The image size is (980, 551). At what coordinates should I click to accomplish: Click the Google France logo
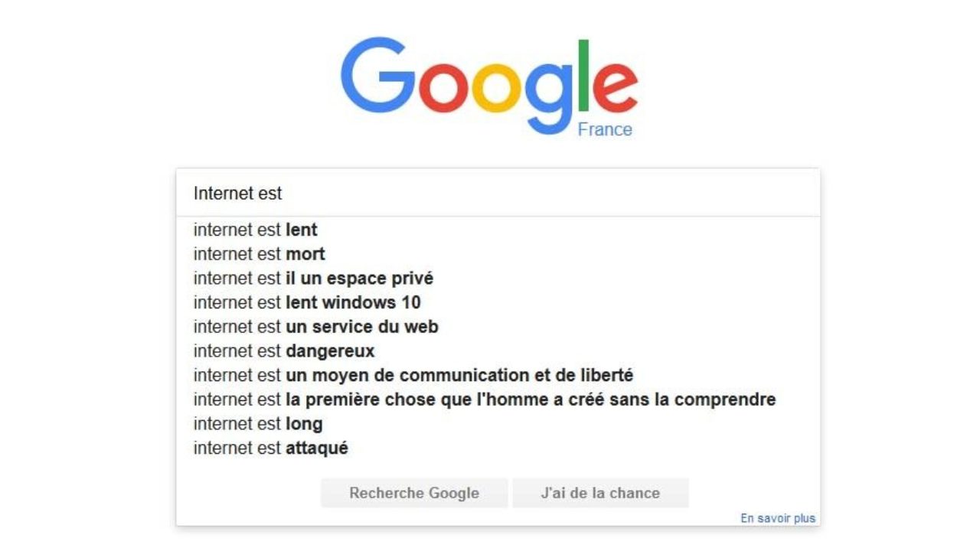pos(489,86)
